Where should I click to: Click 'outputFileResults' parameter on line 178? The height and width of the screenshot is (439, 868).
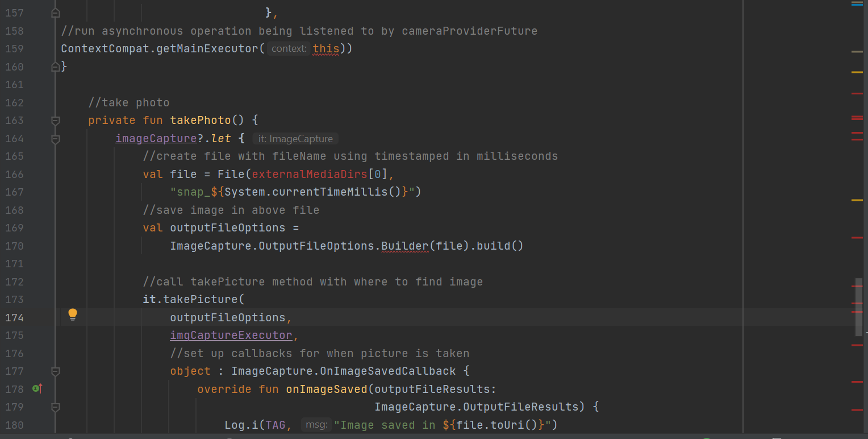click(x=432, y=389)
